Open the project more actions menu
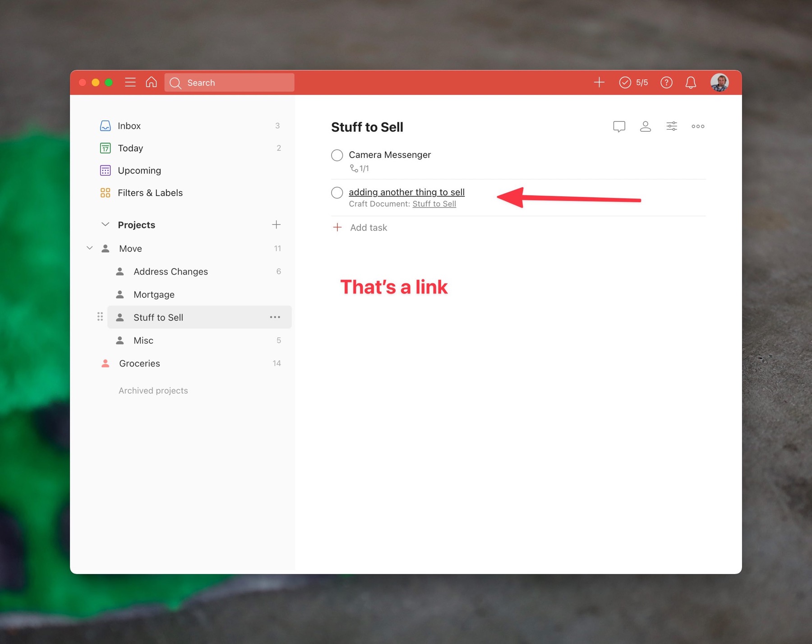The width and height of the screenshot is (812, 644). point(698,126)
